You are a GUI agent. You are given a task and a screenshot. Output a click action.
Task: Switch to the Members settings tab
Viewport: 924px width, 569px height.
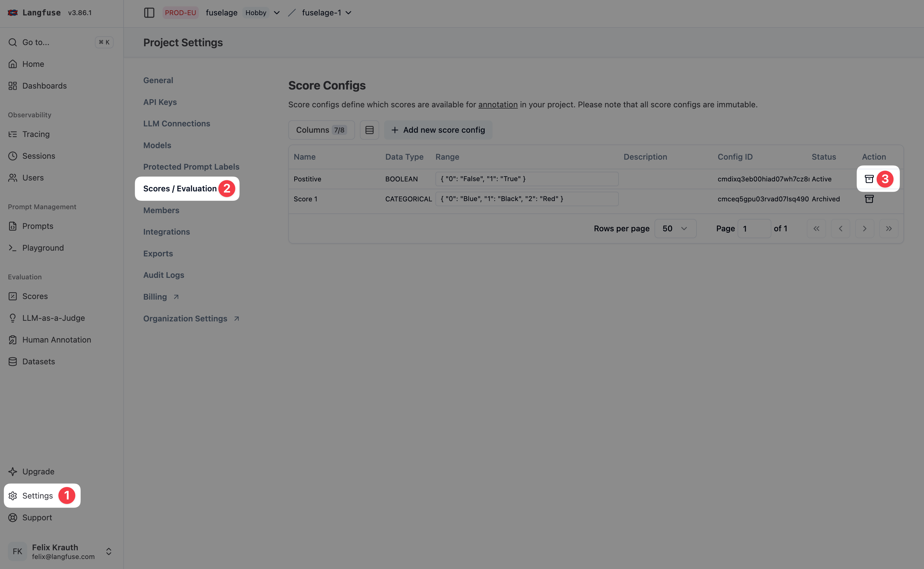tap(161, 210)
